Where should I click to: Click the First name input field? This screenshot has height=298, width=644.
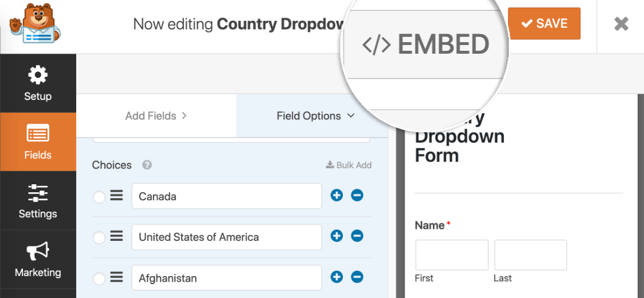pos(452,255)
